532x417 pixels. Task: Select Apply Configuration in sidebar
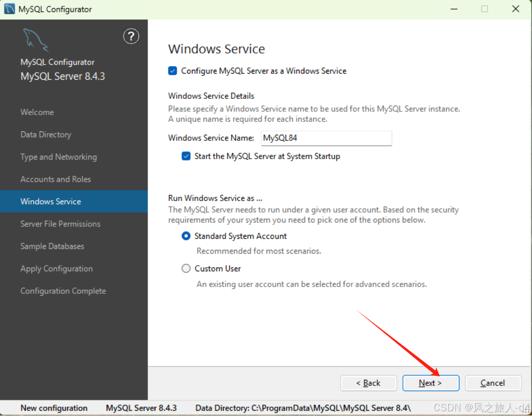pos(56,269)
